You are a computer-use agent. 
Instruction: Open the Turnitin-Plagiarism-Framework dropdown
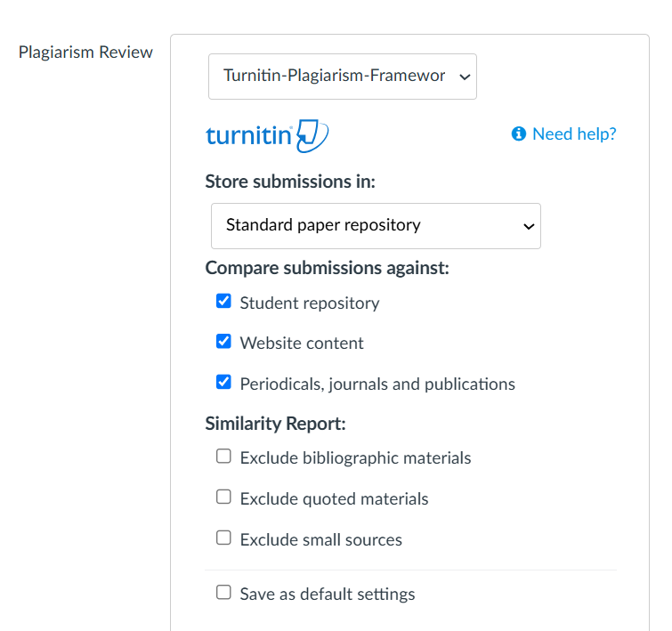pos(343,77)
